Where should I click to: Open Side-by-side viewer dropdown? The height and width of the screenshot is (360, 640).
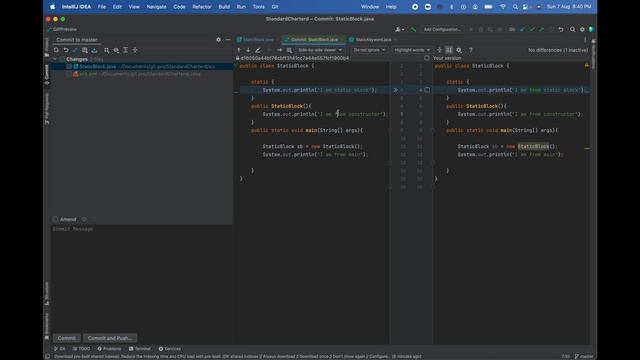[x=320, y=50]
